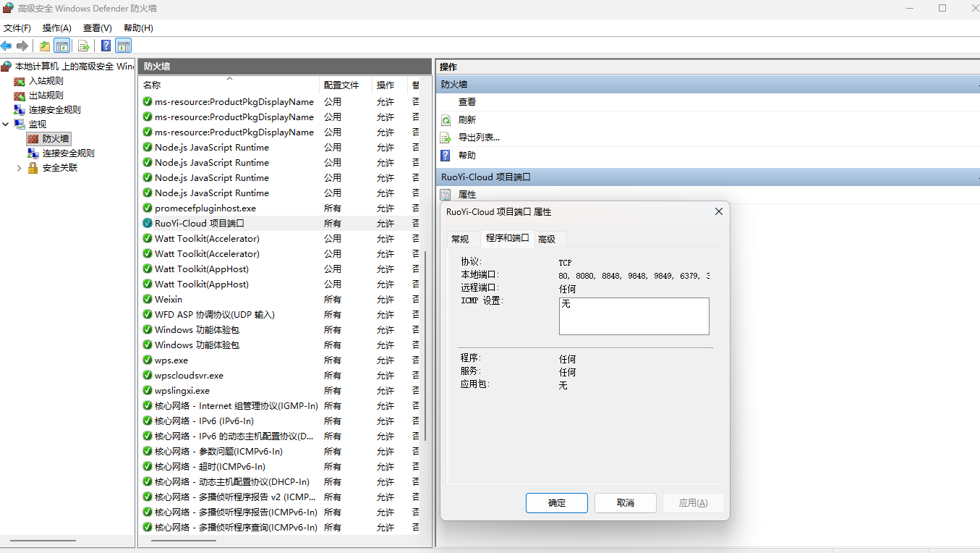Click the 刷新 refresh icon in actions pane
The width and height of the screenshot is (980, 553).
446,120
